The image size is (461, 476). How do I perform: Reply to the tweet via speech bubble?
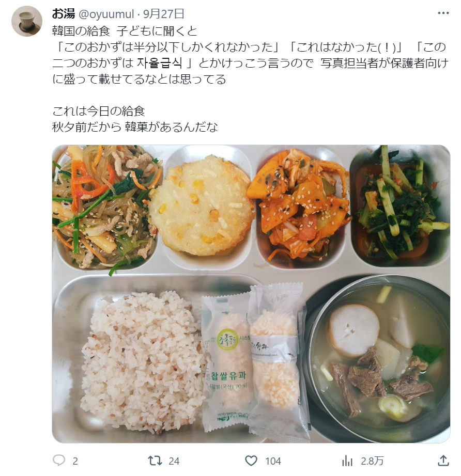tap(59, 461)
